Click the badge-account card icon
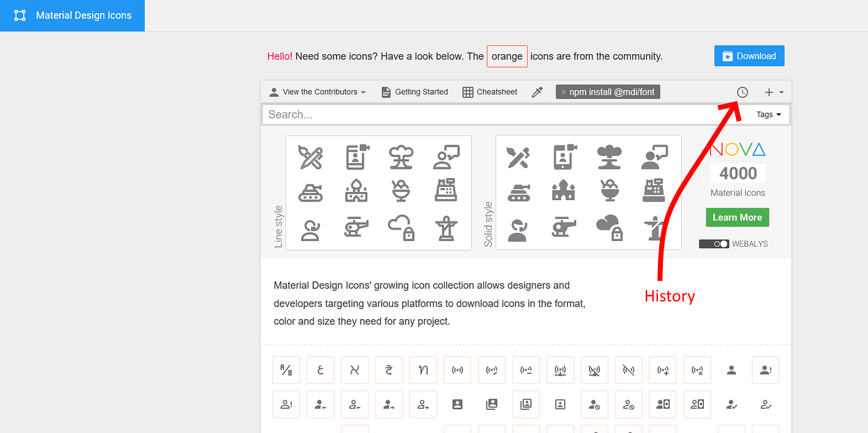 click(457, 404)
